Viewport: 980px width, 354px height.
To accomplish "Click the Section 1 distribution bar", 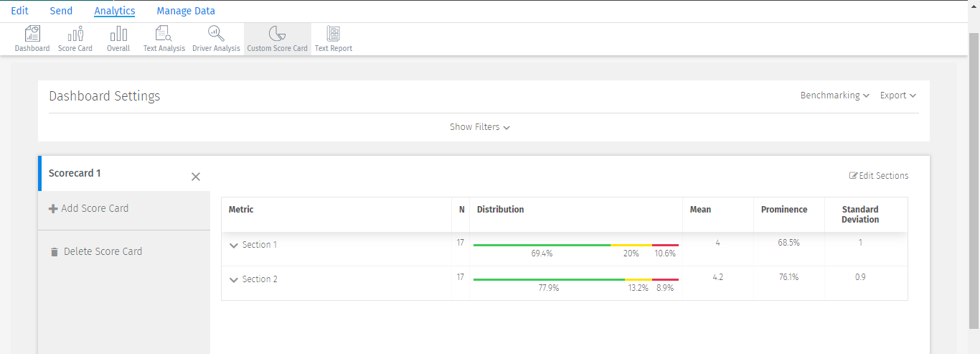I will click(575, 245).
